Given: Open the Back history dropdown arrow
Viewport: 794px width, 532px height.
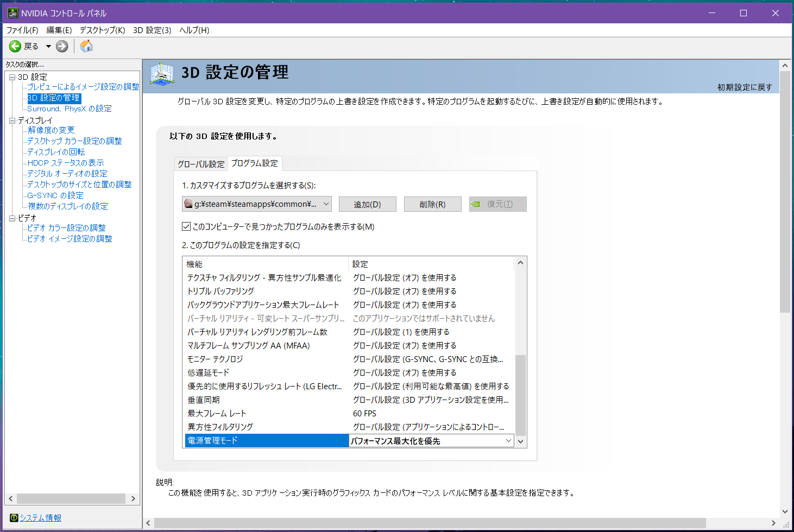Looking at the screenshot, I should (x=48, y=46).
